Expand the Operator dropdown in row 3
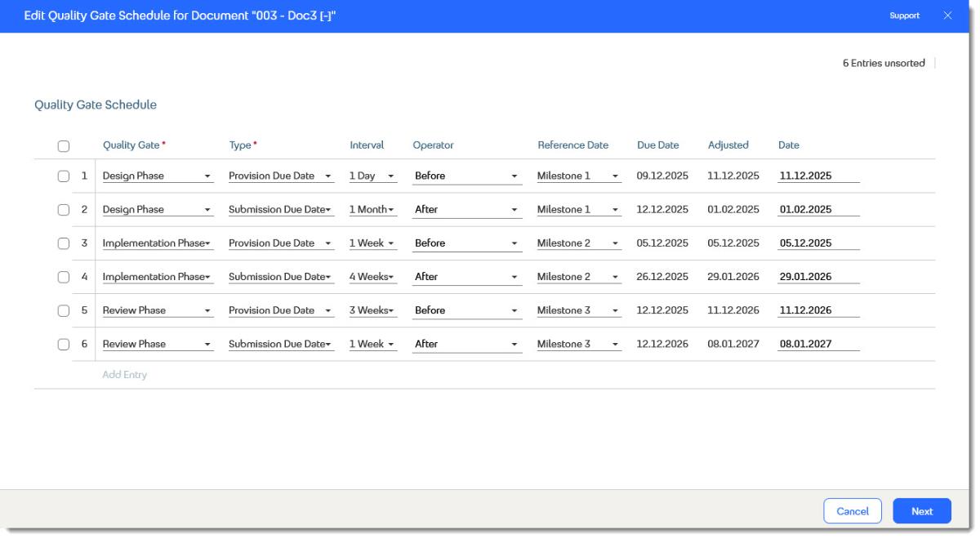Viewport: 980px width, 539px height. (x=467, y=243)
